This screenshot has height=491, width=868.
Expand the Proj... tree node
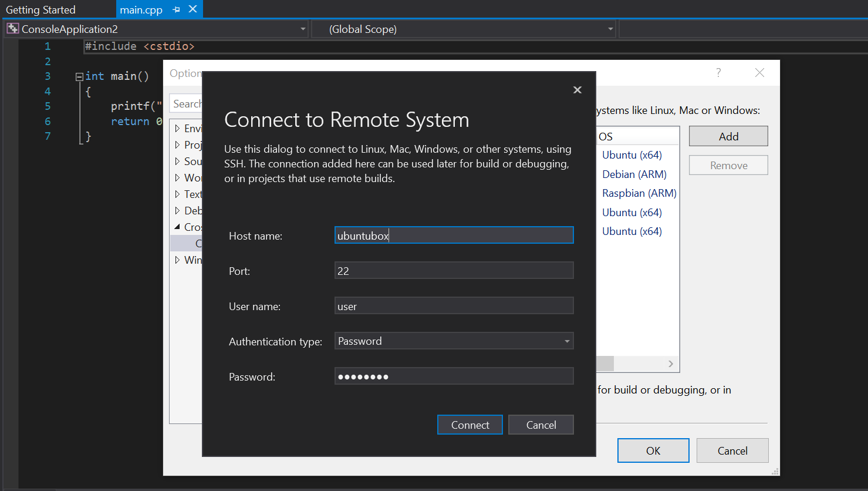pyautogui.click(x=177, y=144)
